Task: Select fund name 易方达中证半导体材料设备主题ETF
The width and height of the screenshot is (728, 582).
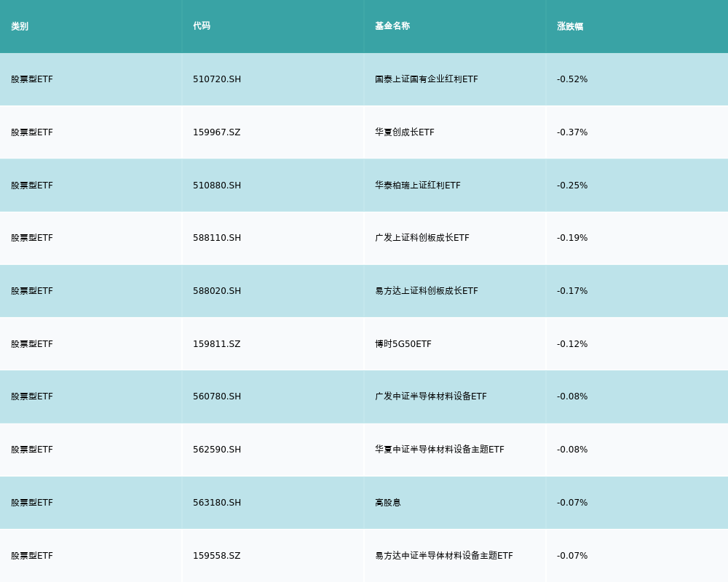Action: tap(444, 556)
